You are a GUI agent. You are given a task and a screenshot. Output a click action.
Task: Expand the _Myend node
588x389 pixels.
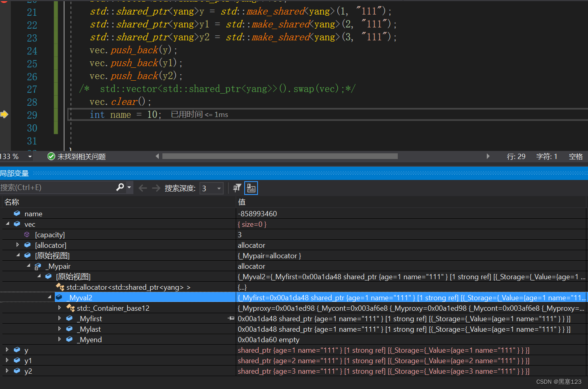(59, 339)
